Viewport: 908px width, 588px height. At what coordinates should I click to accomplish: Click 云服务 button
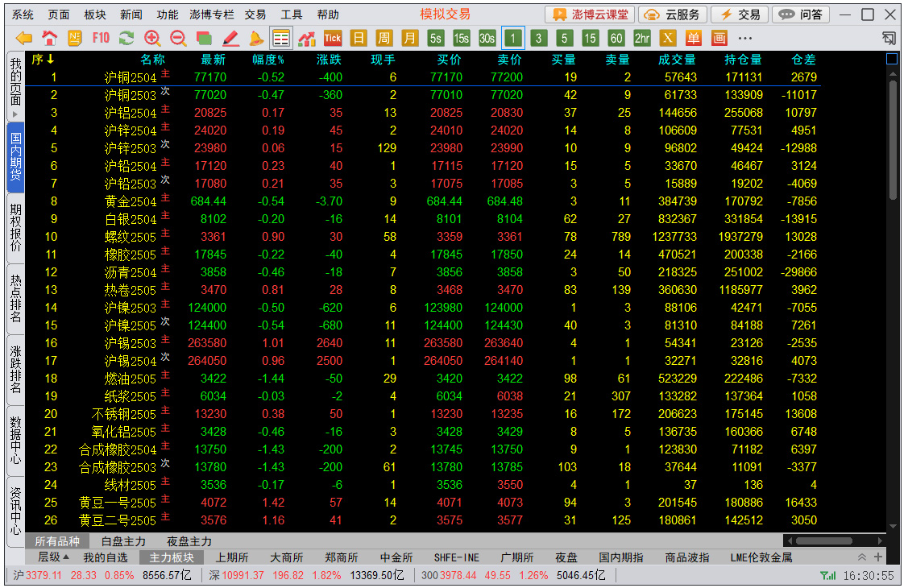[x=672, y=14]
